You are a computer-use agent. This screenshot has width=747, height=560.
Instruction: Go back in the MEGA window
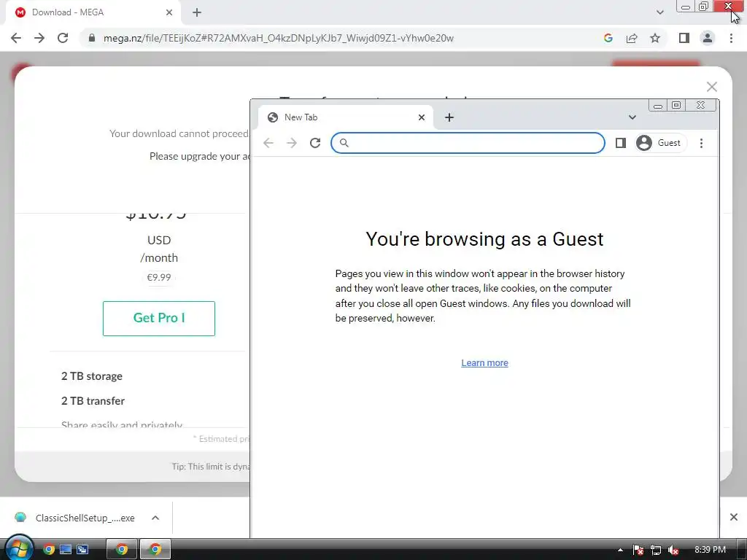pyautogui.click(x=16, y=38)
